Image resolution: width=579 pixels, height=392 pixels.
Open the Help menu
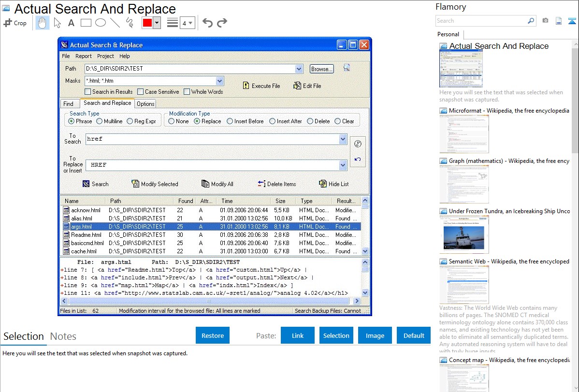(x=124, y=56)
